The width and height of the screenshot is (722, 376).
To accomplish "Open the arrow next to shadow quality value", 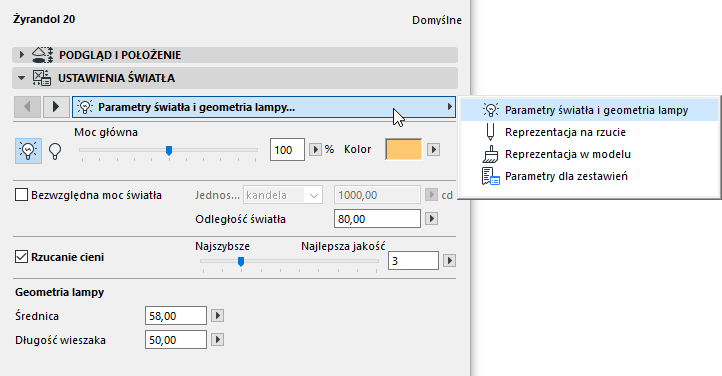I will tap(450, 261).
